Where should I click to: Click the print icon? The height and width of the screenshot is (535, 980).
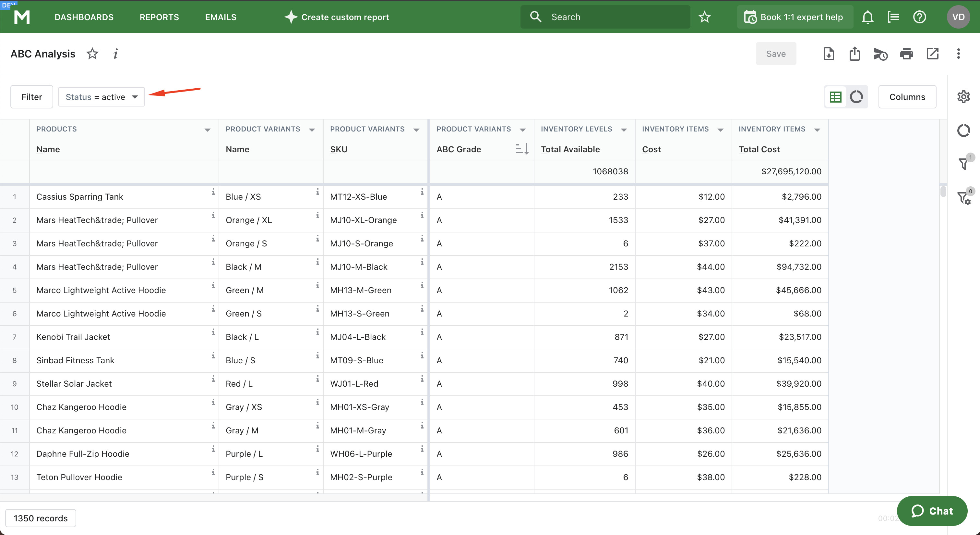point(907,54)
